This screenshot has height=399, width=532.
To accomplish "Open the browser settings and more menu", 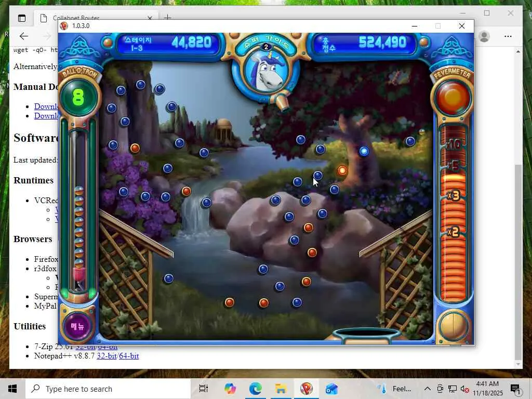I will 508,36.
